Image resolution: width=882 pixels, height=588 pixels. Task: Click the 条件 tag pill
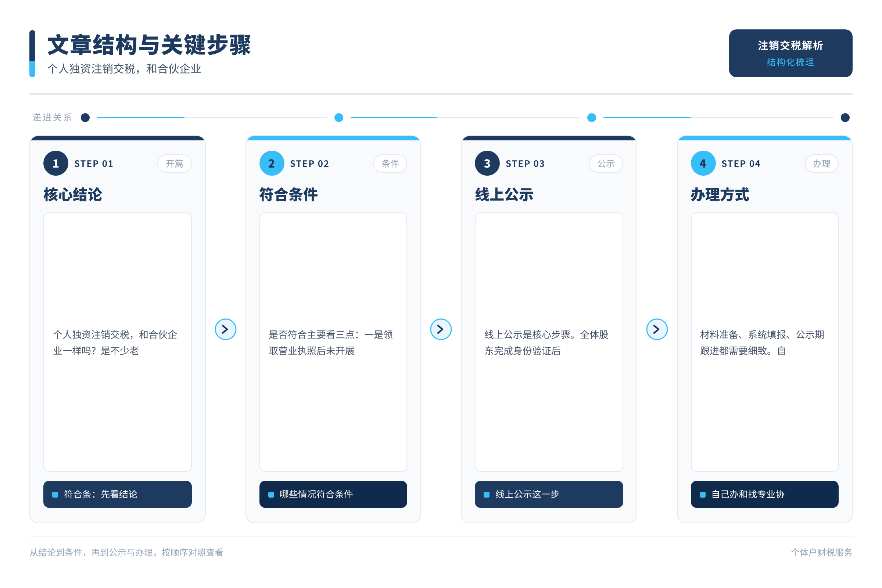(390, 164)
